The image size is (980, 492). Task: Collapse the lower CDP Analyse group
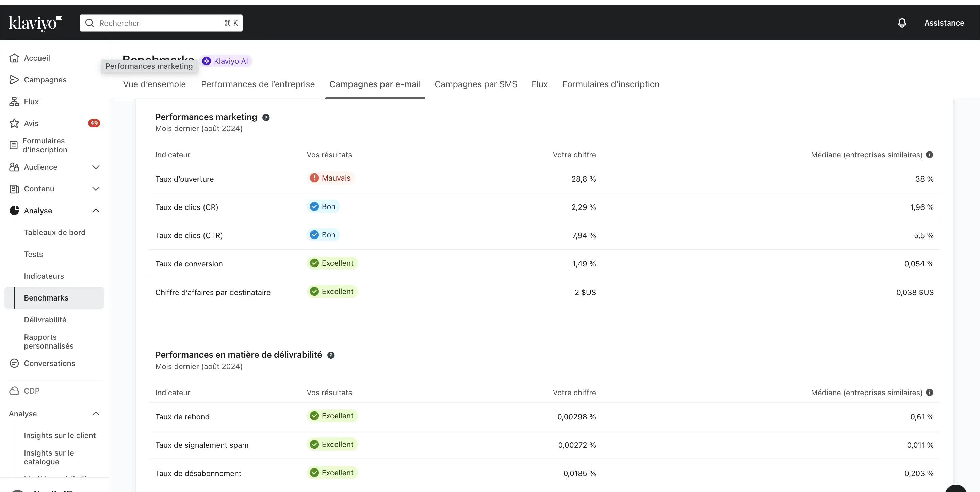coord(96,414)
